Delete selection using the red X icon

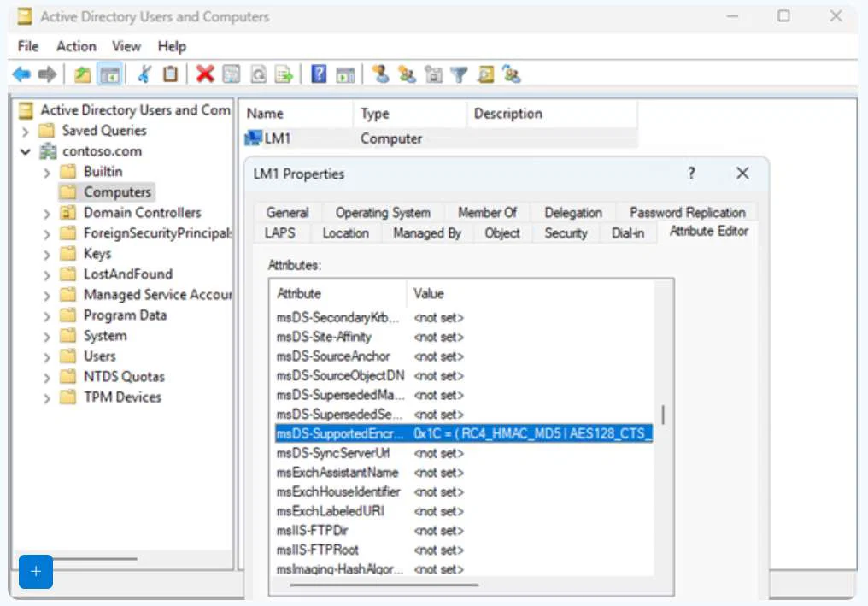[205, 74]
